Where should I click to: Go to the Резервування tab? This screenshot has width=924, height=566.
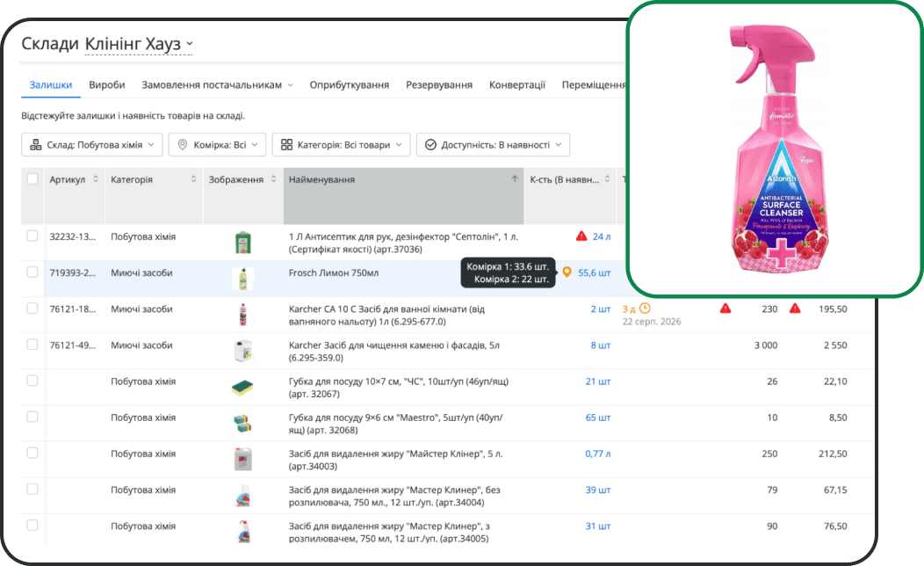439,85
